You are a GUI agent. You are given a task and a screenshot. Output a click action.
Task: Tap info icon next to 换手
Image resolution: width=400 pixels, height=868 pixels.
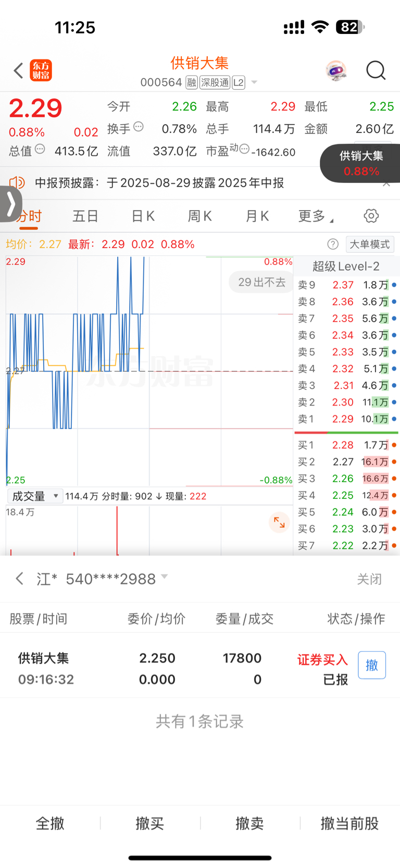pos(139,127)
